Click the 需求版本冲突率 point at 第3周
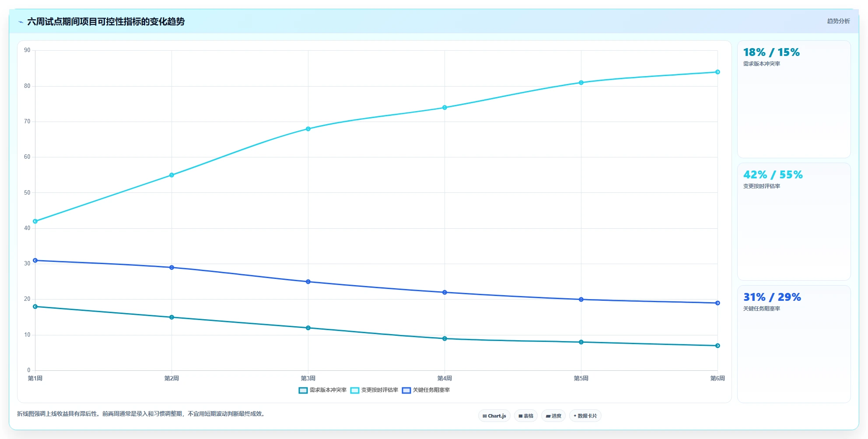Viewport: 868px width, 439px height. coord(308,328)
